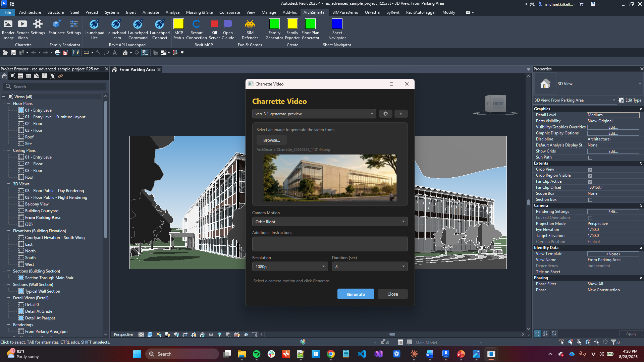Toggle the Sun Path checkbox
Image resolution: width=644 pixels, height=362 pixels.
pos(590,158)
